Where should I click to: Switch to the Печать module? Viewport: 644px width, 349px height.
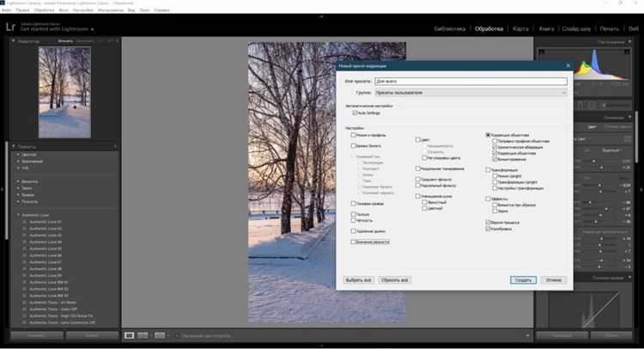(x=610, y=28)
